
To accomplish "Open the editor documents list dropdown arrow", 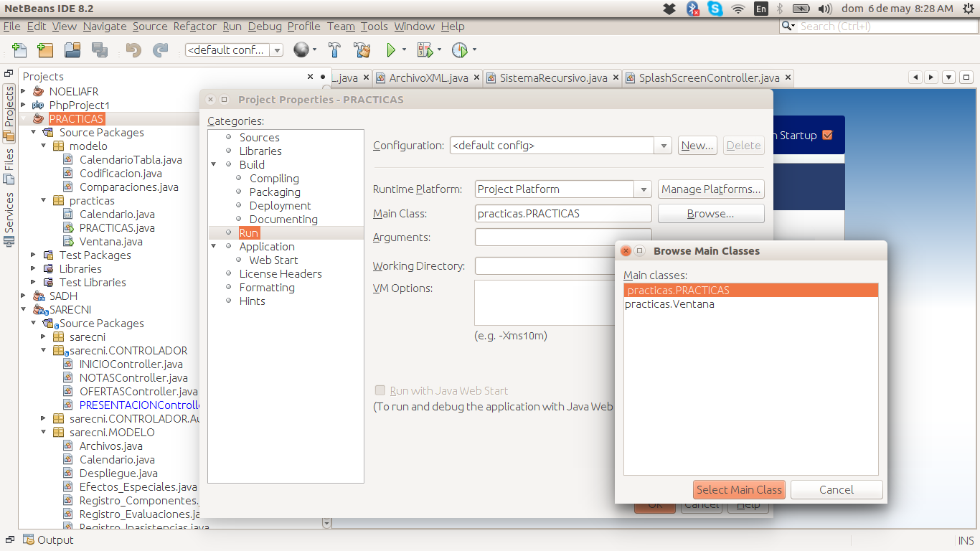I will pos(948,77).
